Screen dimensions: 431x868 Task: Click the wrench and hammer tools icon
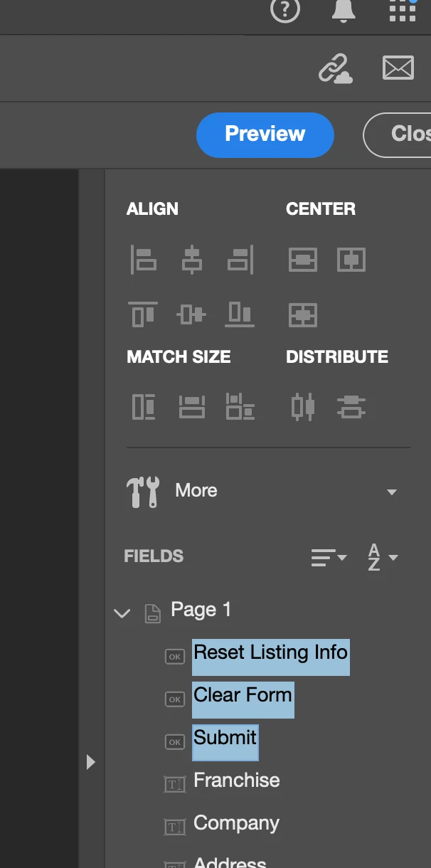[x=143, y=492]
